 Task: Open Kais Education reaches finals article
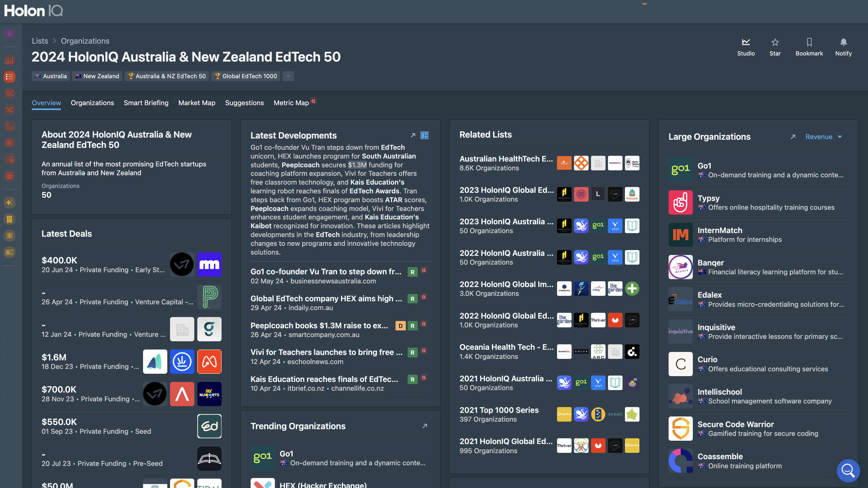tap(324, 379)
